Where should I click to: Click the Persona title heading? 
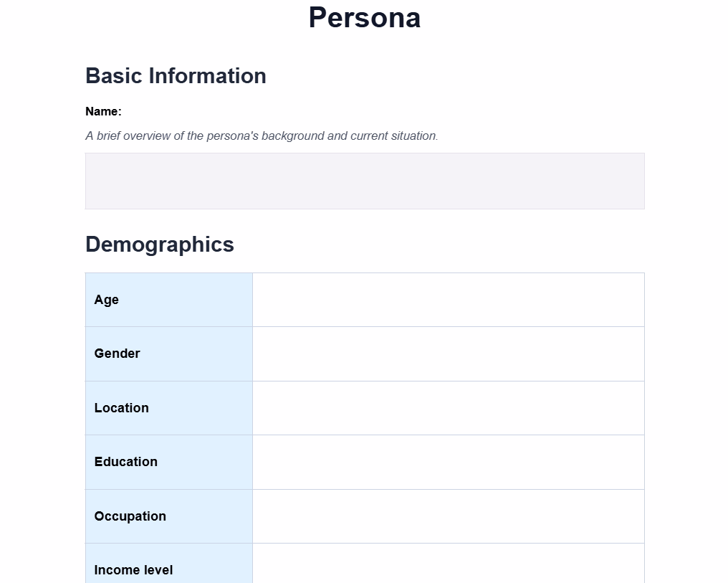365,18
